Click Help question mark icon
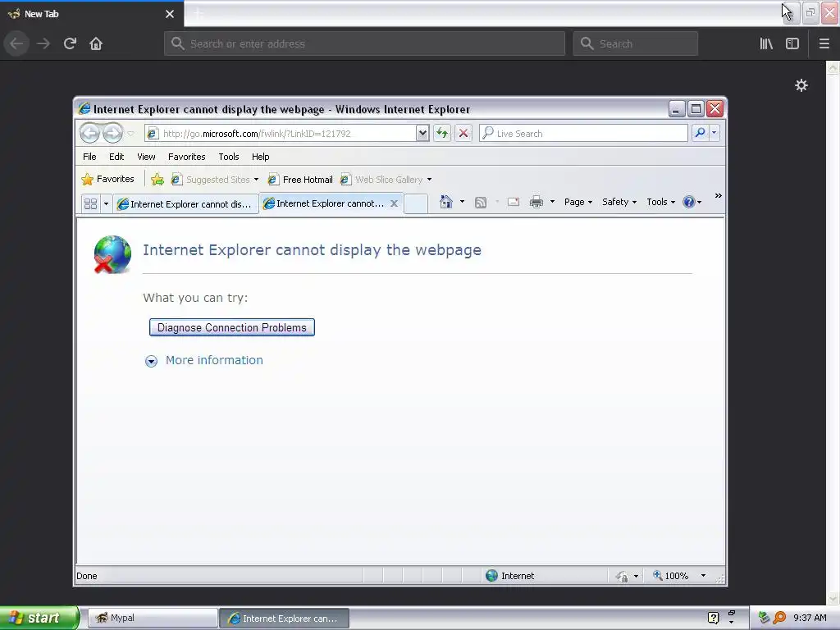The height and width of the screenshot is (630, 840). 689,202
